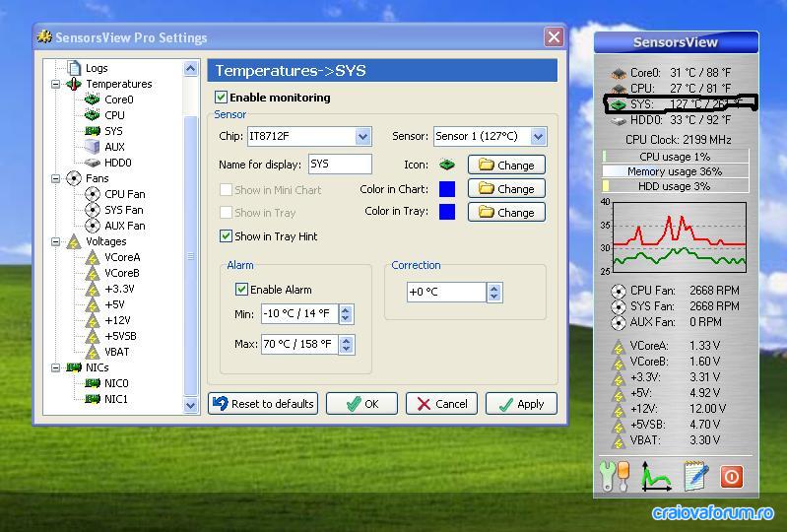Click the Voltages lightning icon in tree
The height and width of the screenshot is (532, 787).
tap(74, 242)
